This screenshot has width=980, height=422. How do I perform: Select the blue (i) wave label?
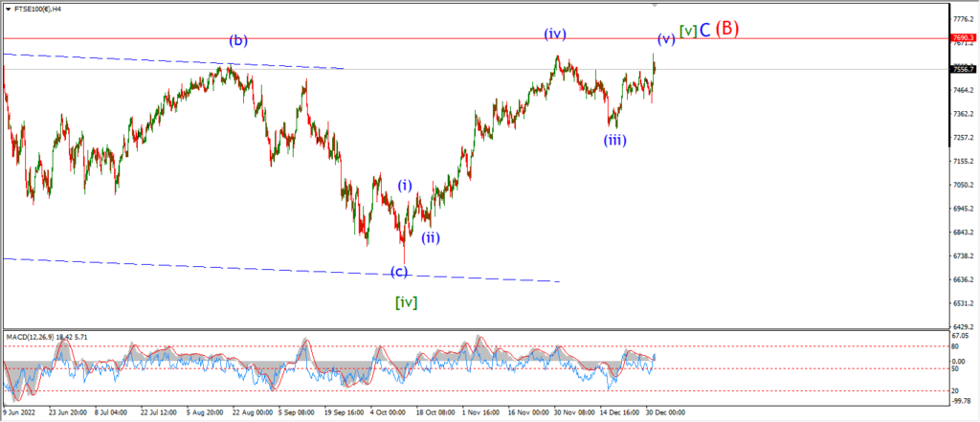pyautogui.click(x=406, y=185)
